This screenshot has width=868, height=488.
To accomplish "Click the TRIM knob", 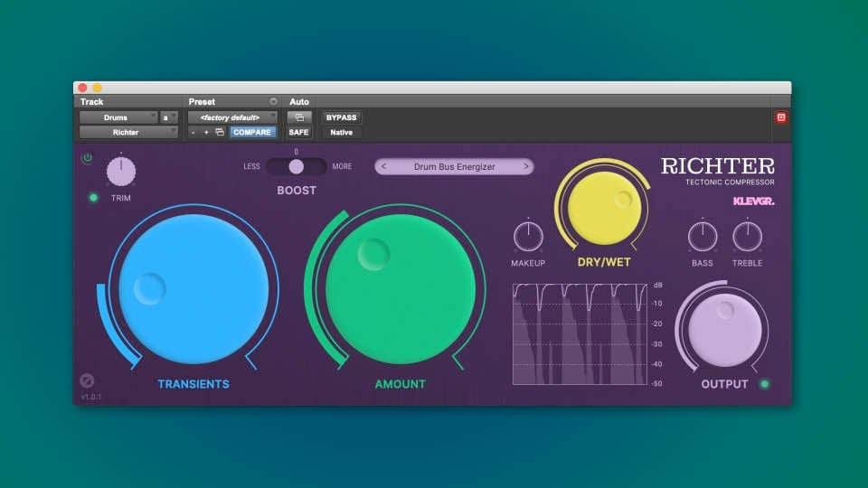I will coord(120,171).
